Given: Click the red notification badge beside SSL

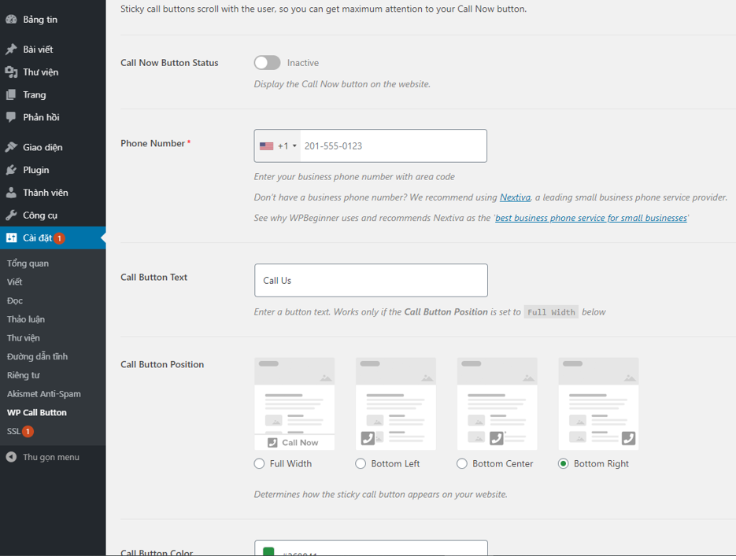Looking at the screenshot, I should click(28, 432).
